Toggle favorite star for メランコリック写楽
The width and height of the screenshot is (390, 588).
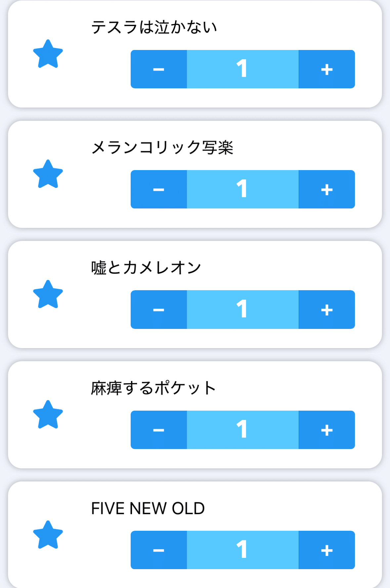pyautogui.click(x=48, y=174)
